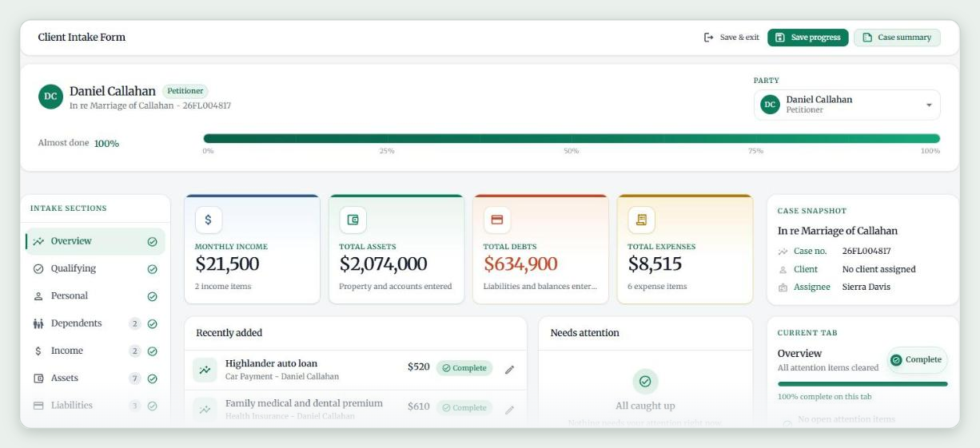The image size is (980, 448).
Task: Click the Liabilities card icon in sidebar
Action: pos(38,406)
